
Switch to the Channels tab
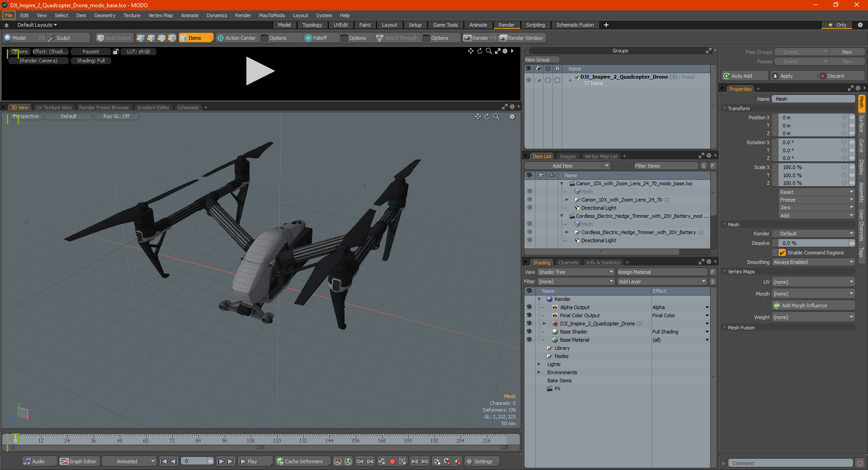pos(568,263)
